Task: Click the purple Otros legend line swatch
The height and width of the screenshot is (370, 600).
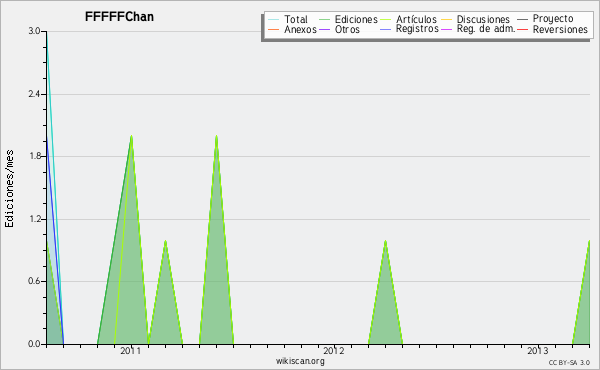Action: 324,29
